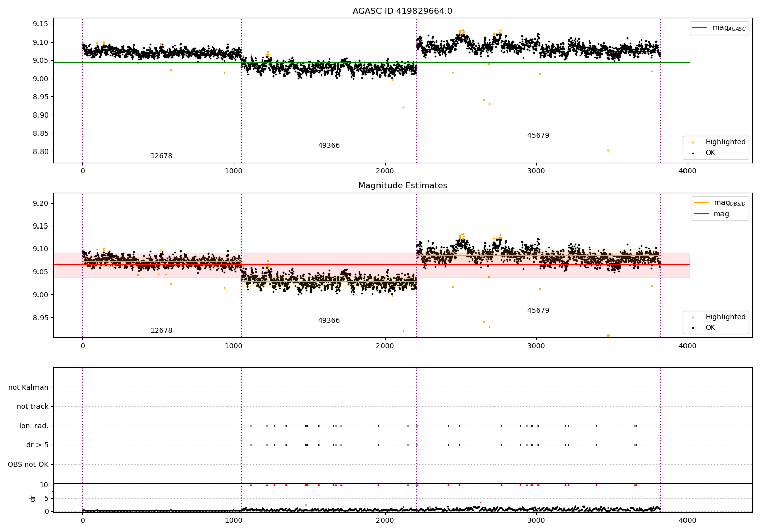760x532 pixels.
Task: Click the 9.20 y-axis tick label
Action: (x=41, y=203)
